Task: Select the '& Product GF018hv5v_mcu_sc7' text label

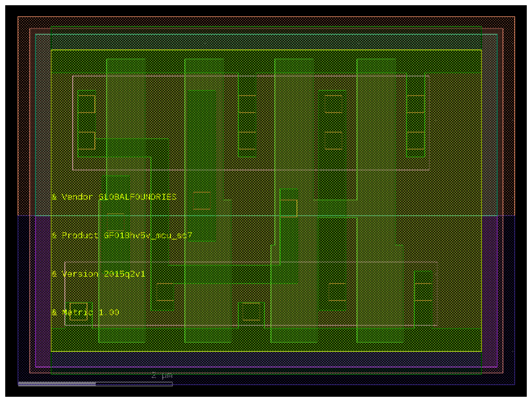Action: (122, 236)
